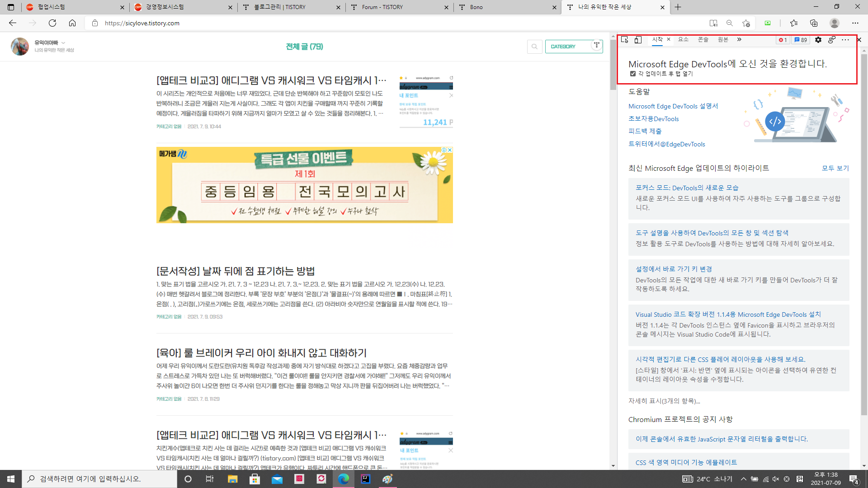Open Microsoft Edge DevTools 설명서 link
This screenshot has width=868, height=488.
click(x=673, y=106)
